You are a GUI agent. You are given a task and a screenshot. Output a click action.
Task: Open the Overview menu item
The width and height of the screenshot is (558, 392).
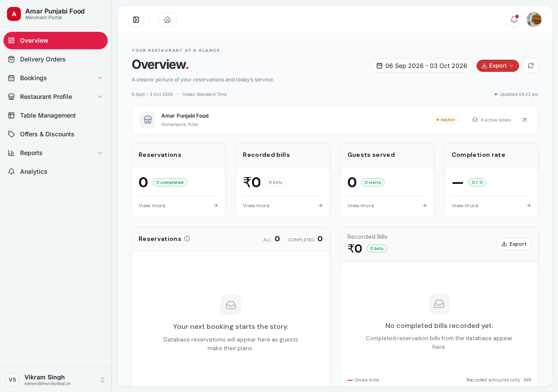55,41
